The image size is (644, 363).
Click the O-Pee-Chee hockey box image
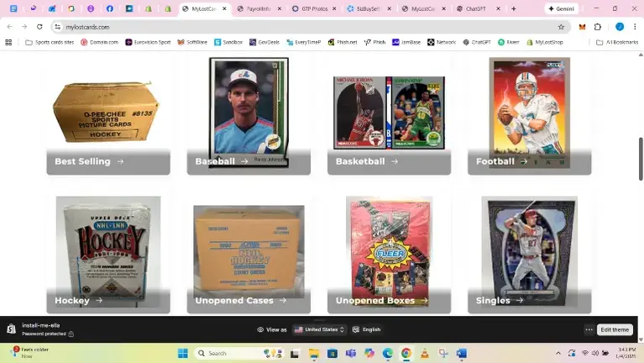tap(106, 113)
